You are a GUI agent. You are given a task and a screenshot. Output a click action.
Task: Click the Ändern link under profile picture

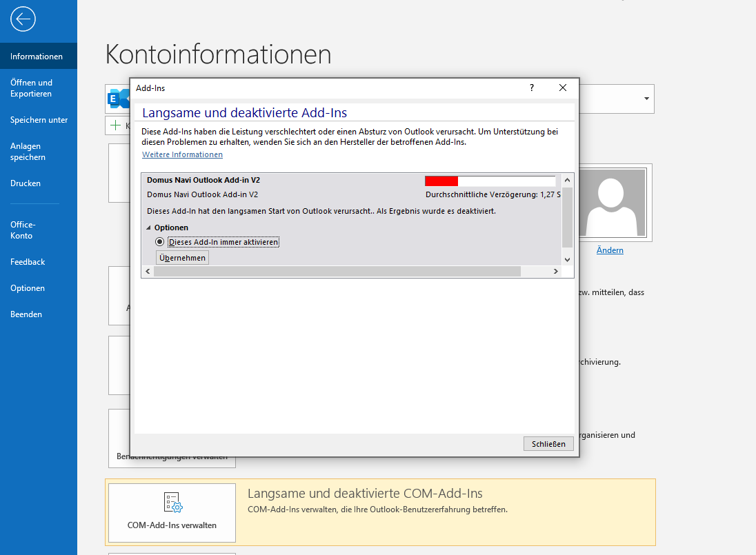(x=610, y=250)
